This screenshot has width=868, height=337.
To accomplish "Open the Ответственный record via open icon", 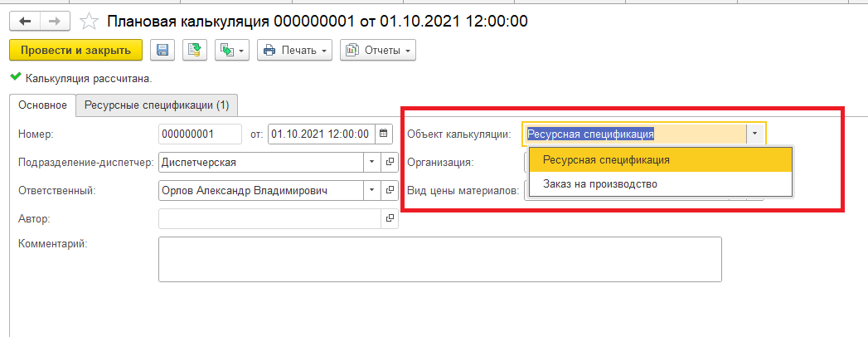I will [389, 191].
